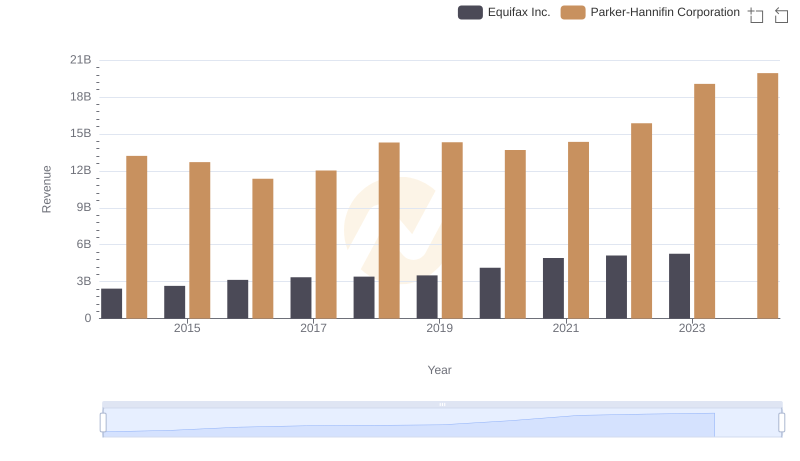Click the Parker-Hannifin bar for 2015
Viewport: 800px width, 461px height.
pos(199,240)
